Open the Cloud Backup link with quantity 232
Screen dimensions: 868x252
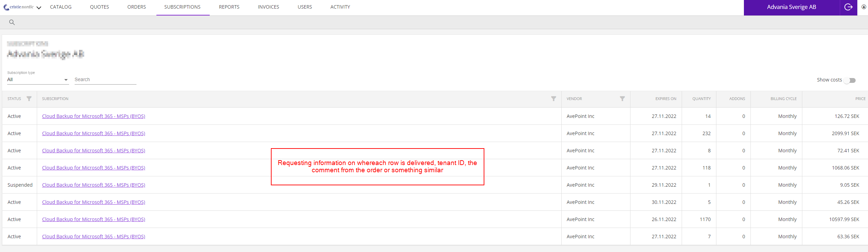pos(94,133)
